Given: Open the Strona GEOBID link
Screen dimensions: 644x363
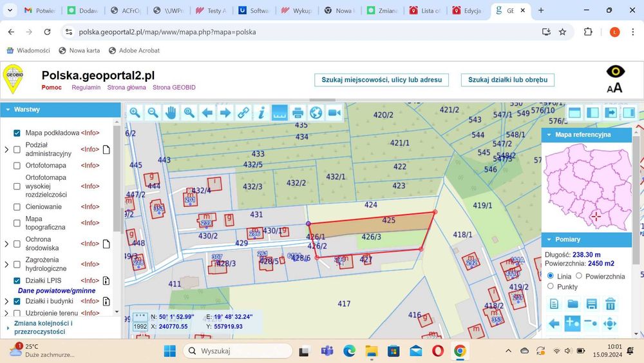Looking at the screenshot, I should tap(174, 88).
